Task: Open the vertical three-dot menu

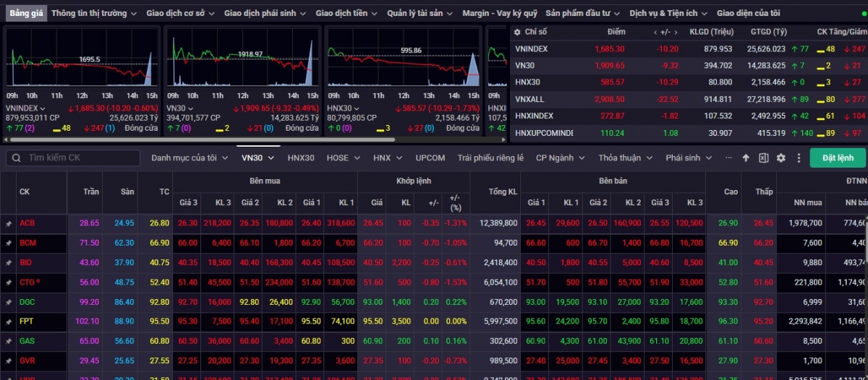Action: 799,158
